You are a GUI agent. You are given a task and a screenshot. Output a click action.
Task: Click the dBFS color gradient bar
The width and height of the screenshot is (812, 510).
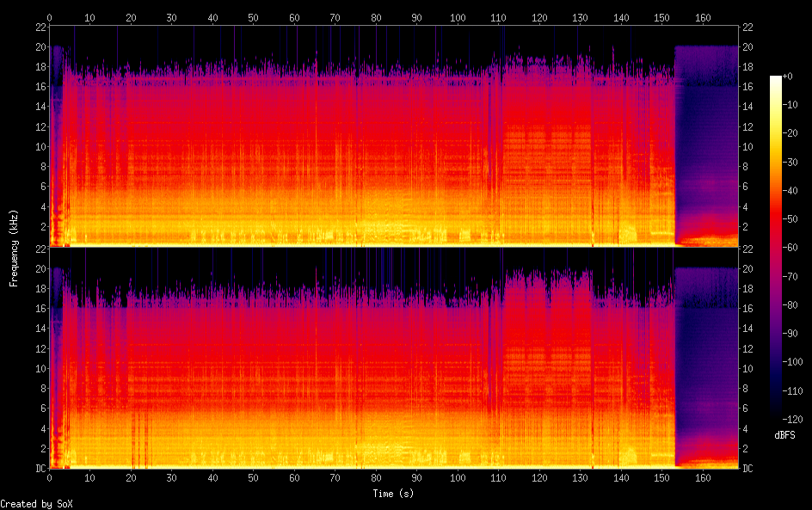tap(775, 248)
